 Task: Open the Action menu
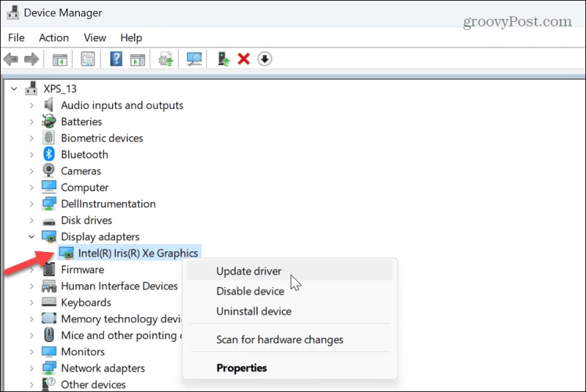coord(53,38)
